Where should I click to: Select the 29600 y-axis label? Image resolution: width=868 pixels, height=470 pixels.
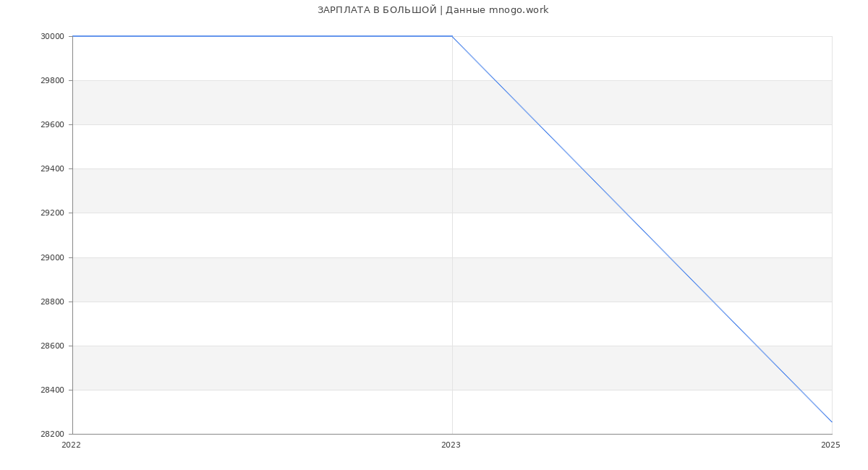52,125
